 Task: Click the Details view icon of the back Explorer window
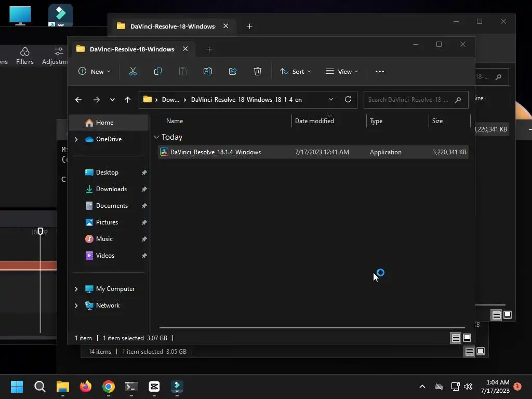coord(496,315)
